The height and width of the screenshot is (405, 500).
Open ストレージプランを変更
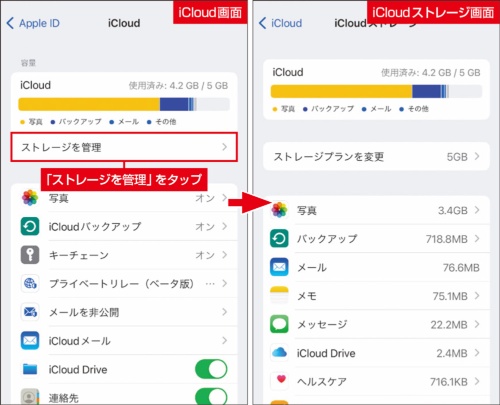[376, 156]
